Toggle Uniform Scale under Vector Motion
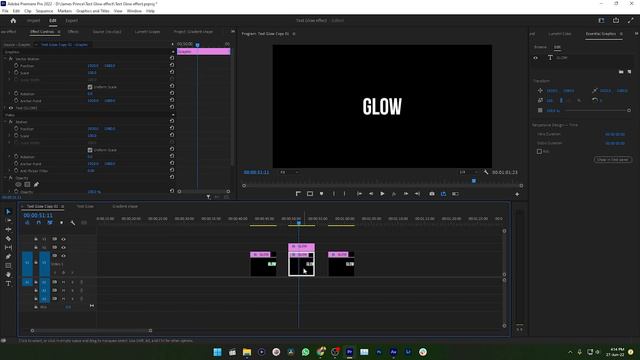This screenshot has height=360, width=640. [90, 87]
